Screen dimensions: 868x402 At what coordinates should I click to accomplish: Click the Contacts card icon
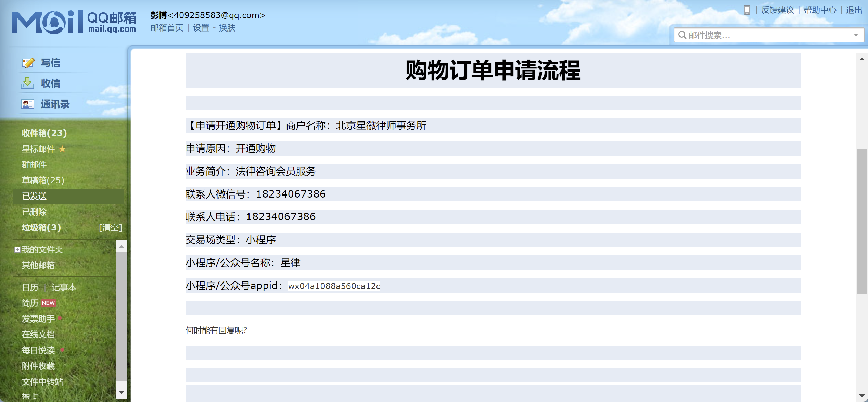(x=27, y=104)
